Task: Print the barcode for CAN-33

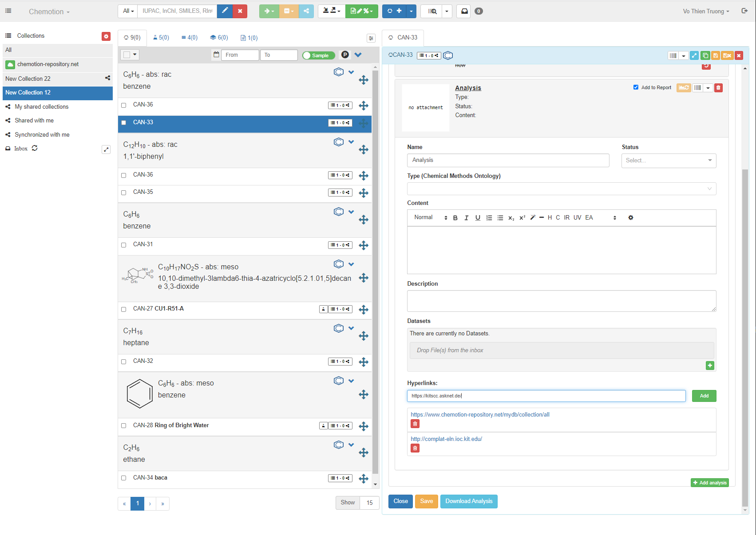Action: [673, 55]
